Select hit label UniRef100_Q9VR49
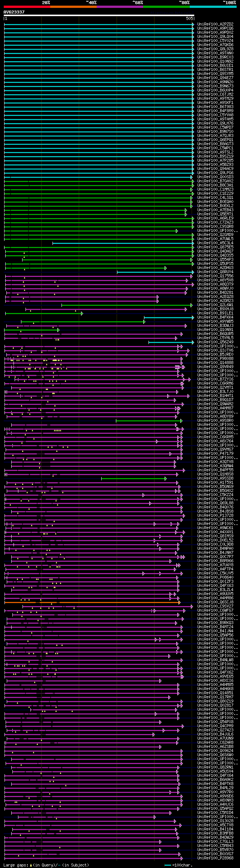Screen dimensions: 240x868 coord(215,367)
